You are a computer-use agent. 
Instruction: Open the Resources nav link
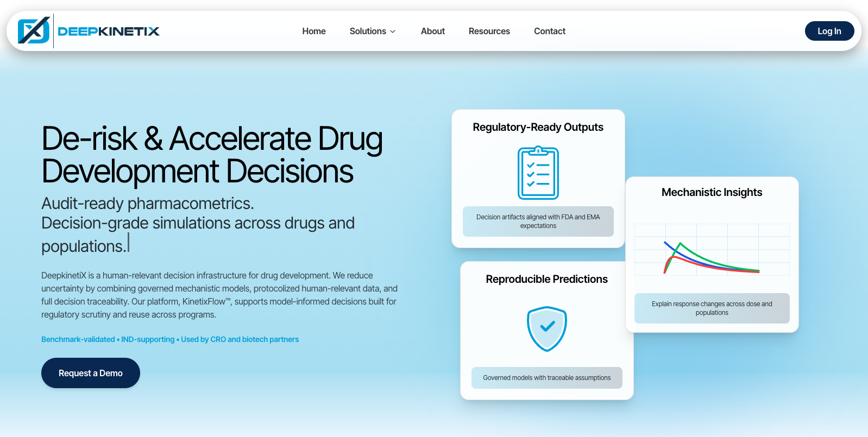click(489, 31)
